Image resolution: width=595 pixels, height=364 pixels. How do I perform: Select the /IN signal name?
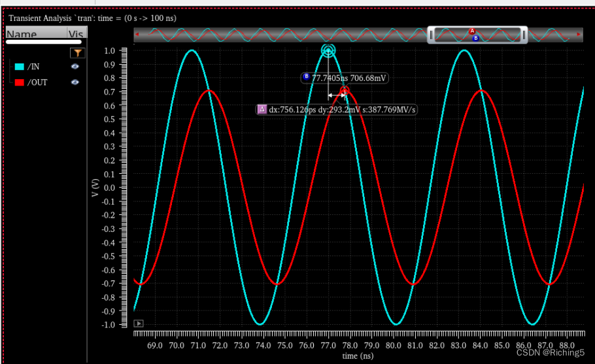click(x=33, y=67)
